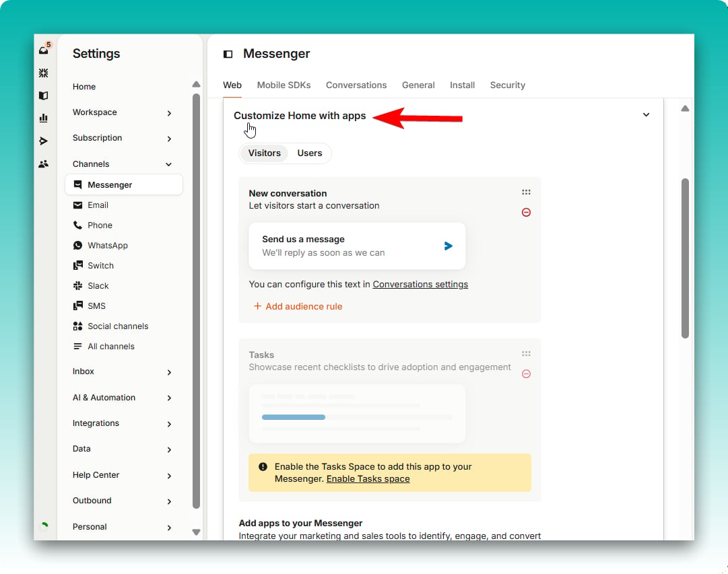Switch to the Users audience toggle
The height and width of the screenshot is (574, 728).
pyautogui.click(x=310, y=153)
